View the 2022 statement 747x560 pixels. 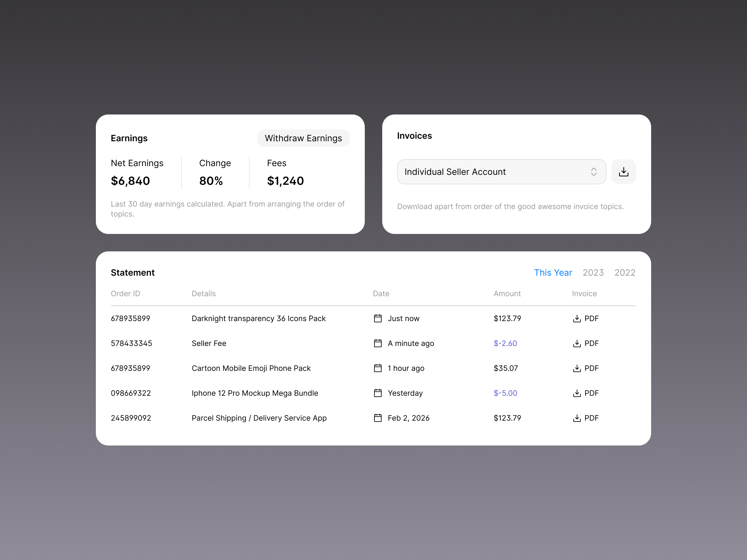pos(625,273)
